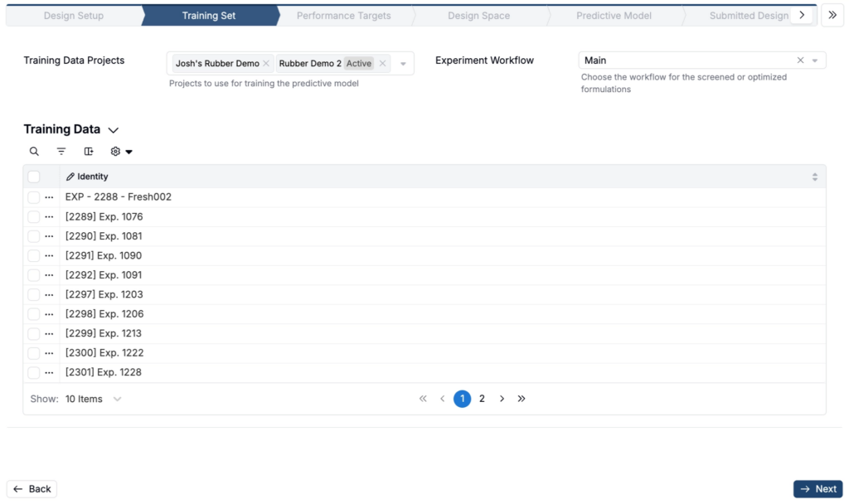Viewport: 849px width, 504px height.
Task: Go to page 2
Action: (x=482, y=399)
